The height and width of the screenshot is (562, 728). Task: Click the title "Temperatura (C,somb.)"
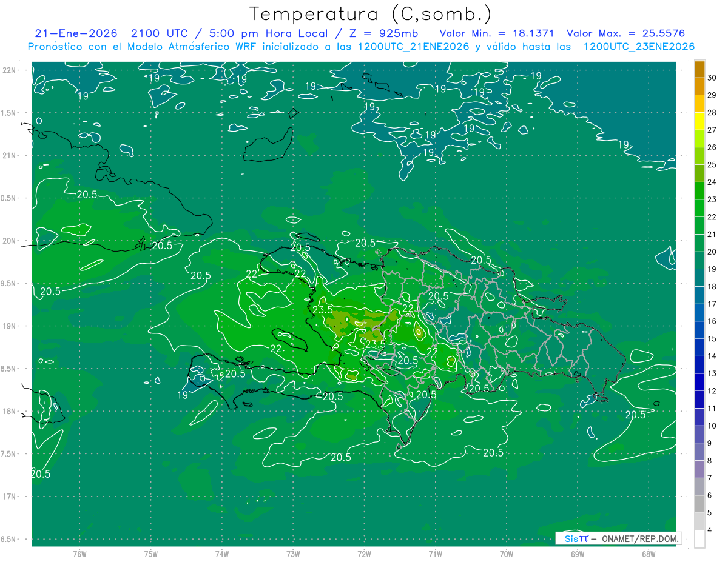[x=370, y=14]
